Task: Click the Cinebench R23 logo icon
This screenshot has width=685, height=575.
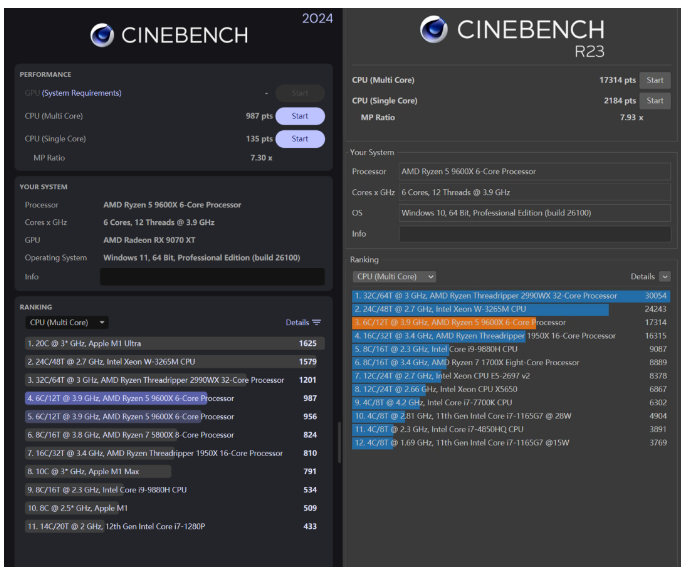Action: 432,30
